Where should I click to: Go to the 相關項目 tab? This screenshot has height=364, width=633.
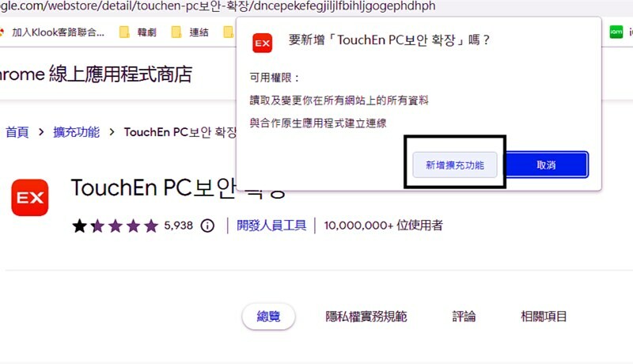tap(544, 317)
